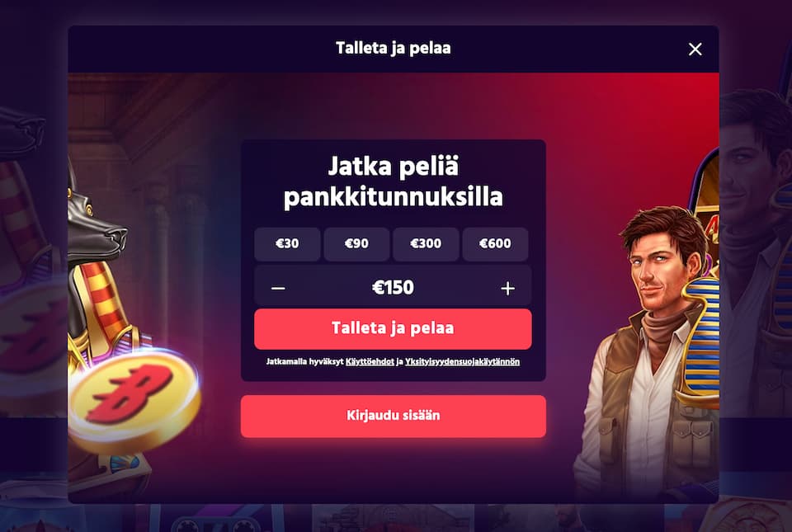Screen dimensions: 792x532
Task: Decrease deposit amount with minus icon
Action: pos(278,288)
